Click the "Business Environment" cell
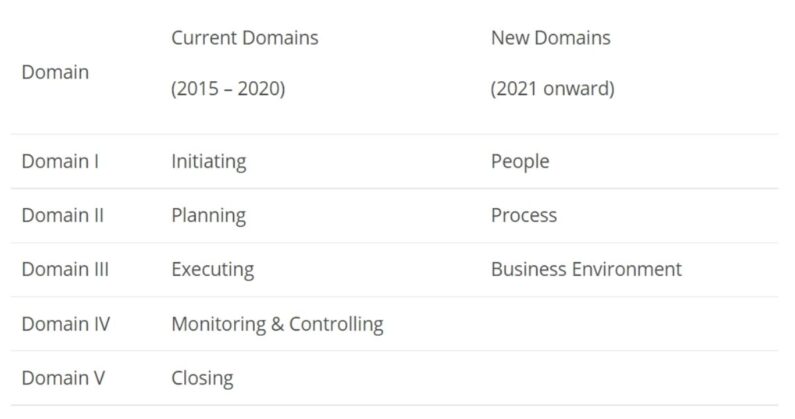 [x=586, y=269]
